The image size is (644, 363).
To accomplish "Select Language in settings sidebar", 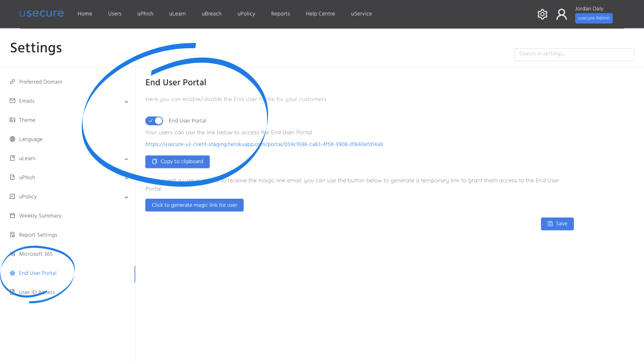I will click(x=31, y=139).
